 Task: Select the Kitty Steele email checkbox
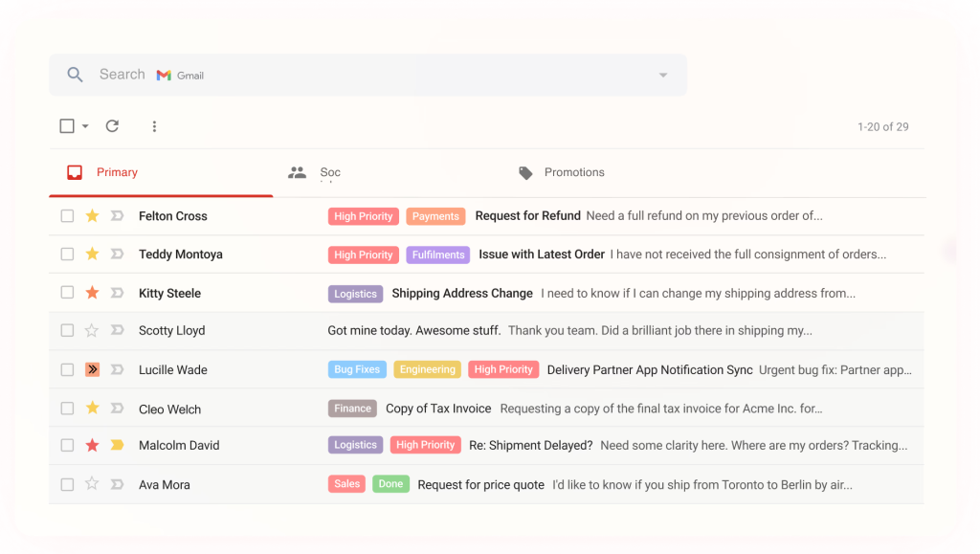click(x=67, y=292)
